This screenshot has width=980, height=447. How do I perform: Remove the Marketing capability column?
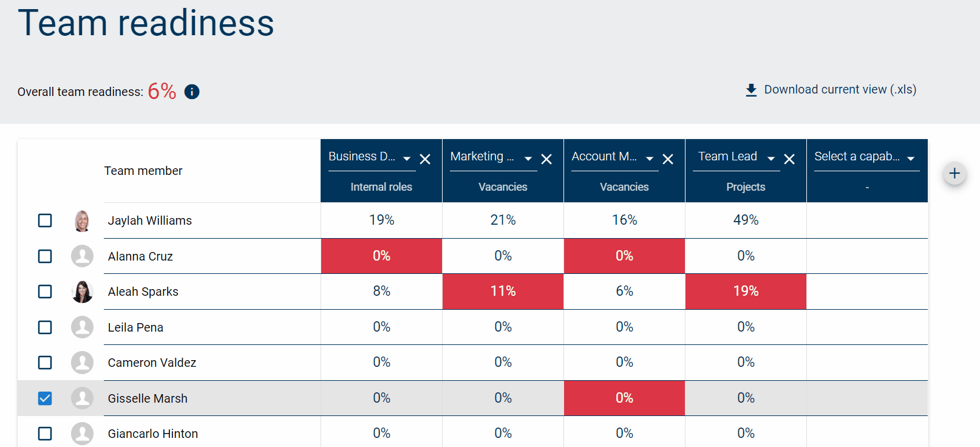[x=546, y=159]
